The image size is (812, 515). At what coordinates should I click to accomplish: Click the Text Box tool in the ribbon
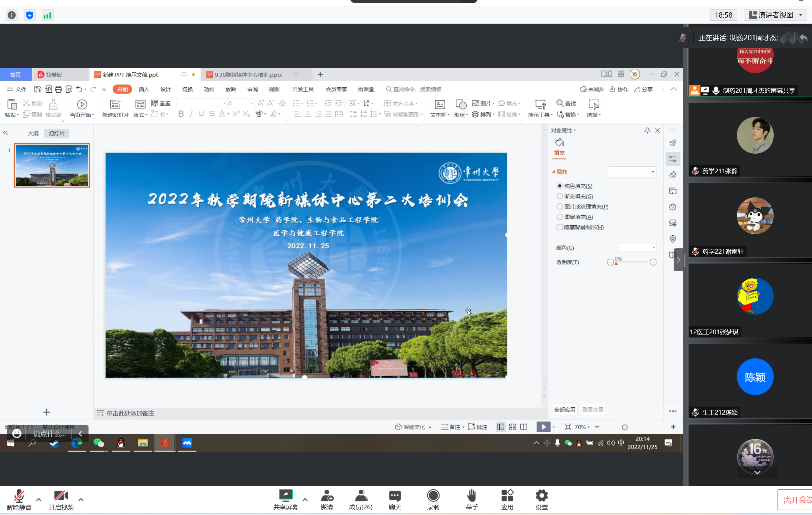point(440,105)
